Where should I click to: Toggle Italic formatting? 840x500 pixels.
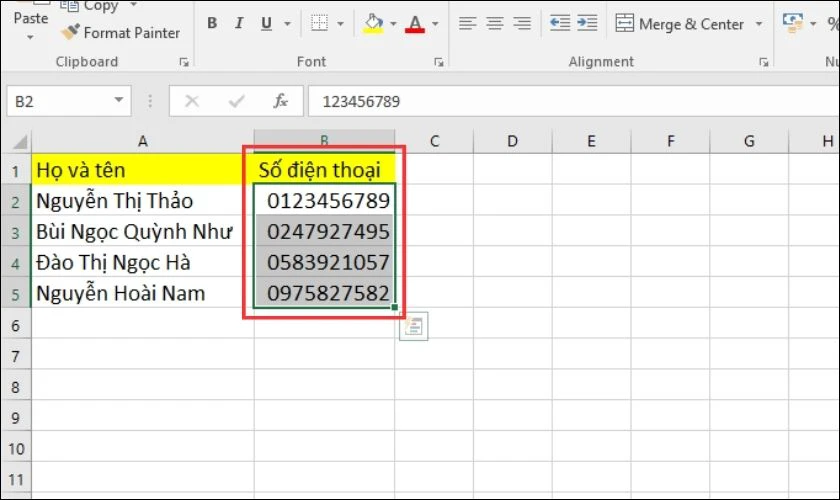pyautogui.click(x=239, y=23)
